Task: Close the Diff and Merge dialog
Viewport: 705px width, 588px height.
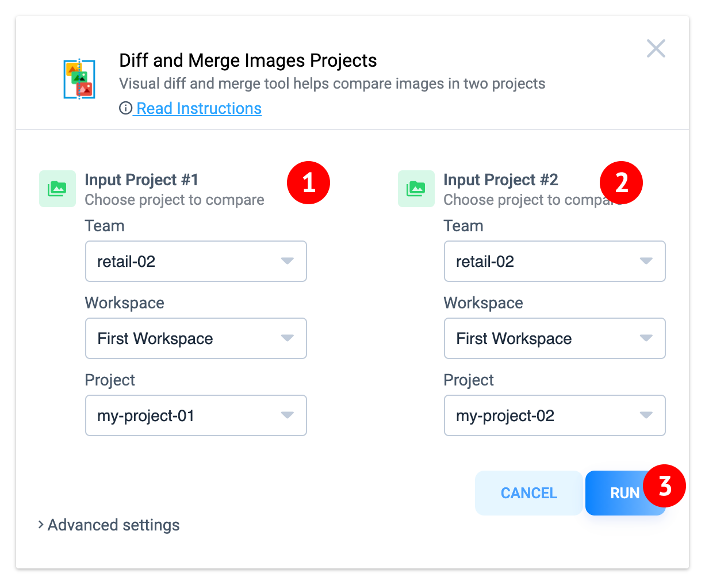Action: point(656,49)
